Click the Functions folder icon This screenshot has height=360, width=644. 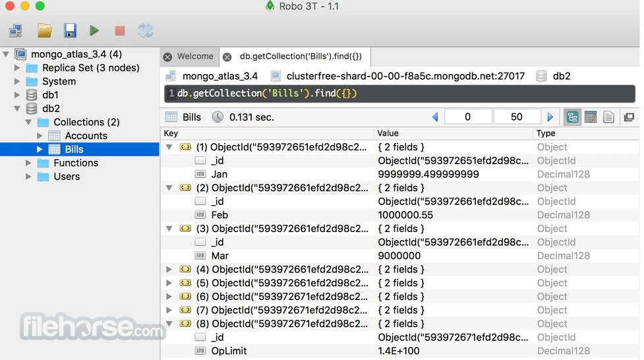click(43, 163)
